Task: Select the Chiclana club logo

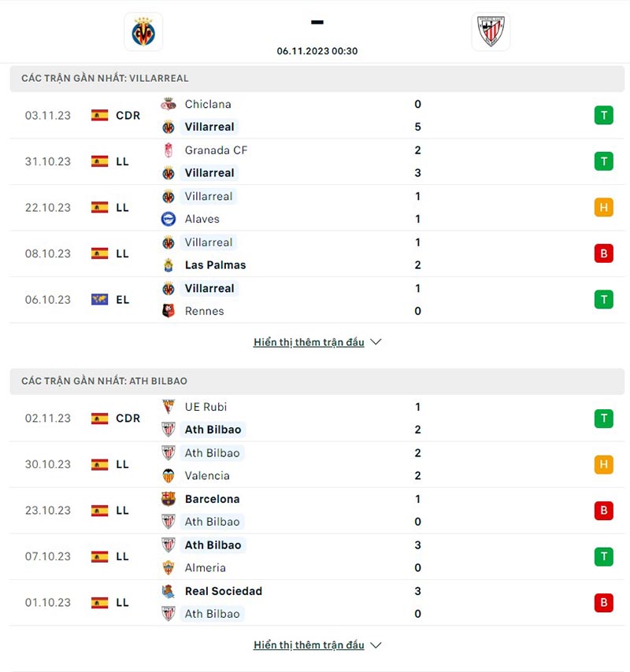Action: 170,104
